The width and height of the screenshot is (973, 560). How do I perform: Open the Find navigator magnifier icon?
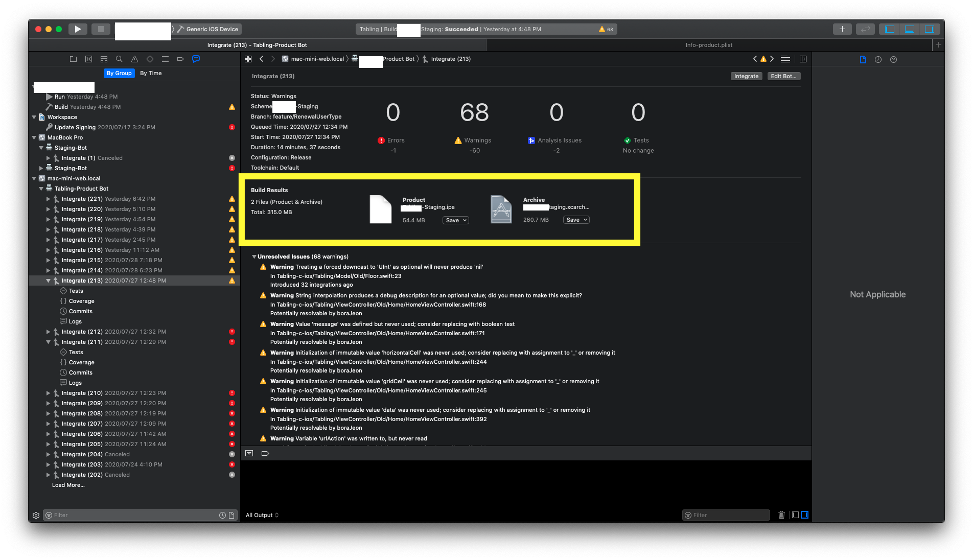[119, 59]
